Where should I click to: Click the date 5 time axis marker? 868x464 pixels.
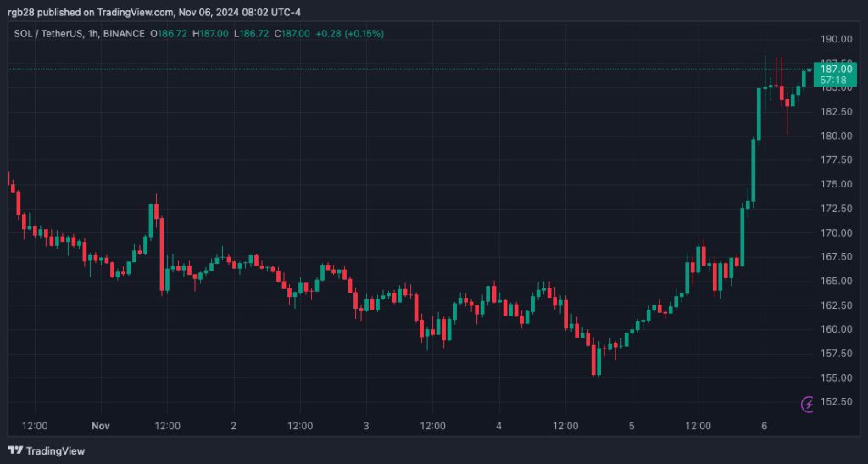(x=632, y=426)
